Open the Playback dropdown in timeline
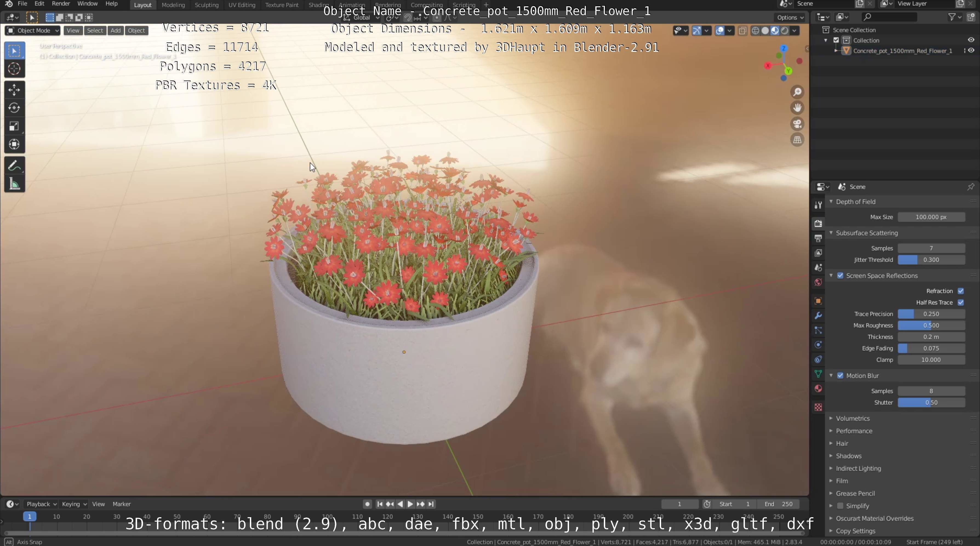The image size is (980, 546). [41, 504]
